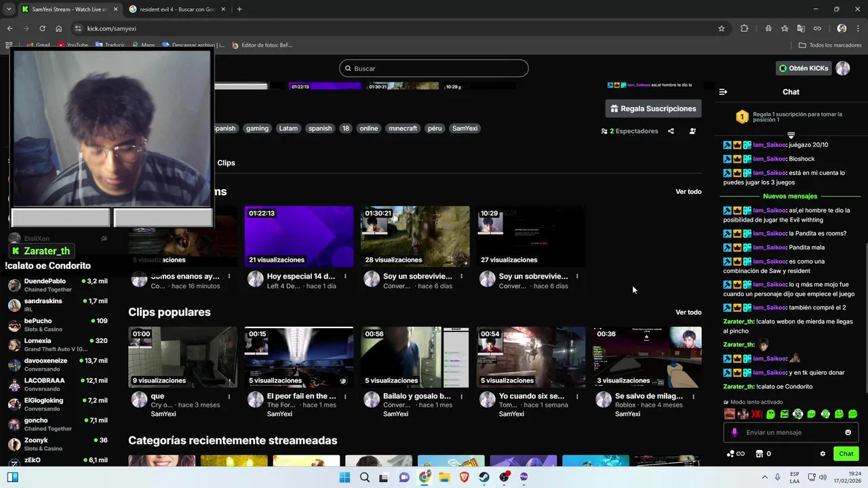The image size is (868, 488).
Task: Open the browser extensions puzzle icon
Action: [745, 28]
